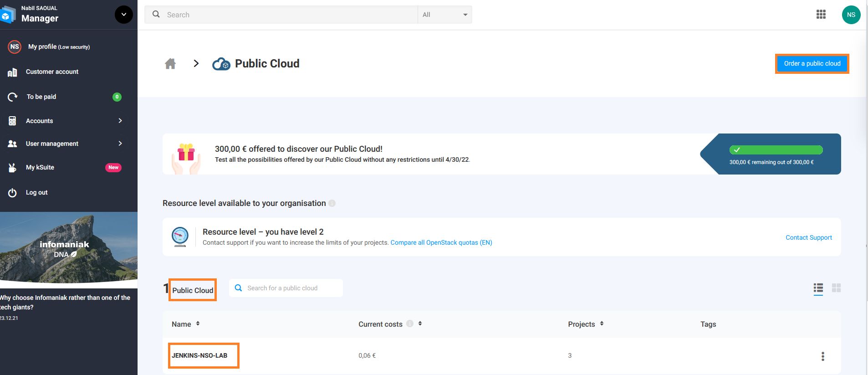Expand the Accounts submenu chevron
Image resolution: width=868 pixels, height=375 pixels.
pos(120,121)
